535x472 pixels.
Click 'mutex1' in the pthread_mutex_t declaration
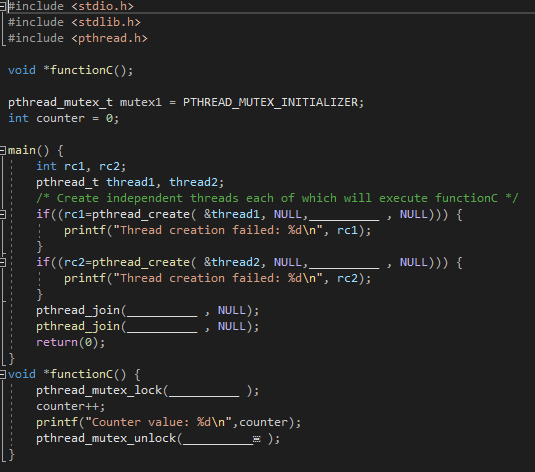(141, 102)
